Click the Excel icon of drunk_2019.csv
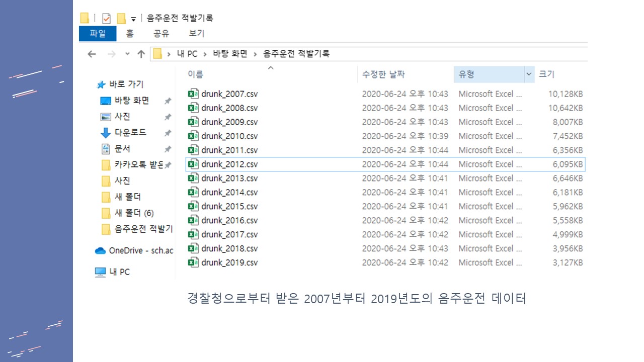 [x=193, y=263]
